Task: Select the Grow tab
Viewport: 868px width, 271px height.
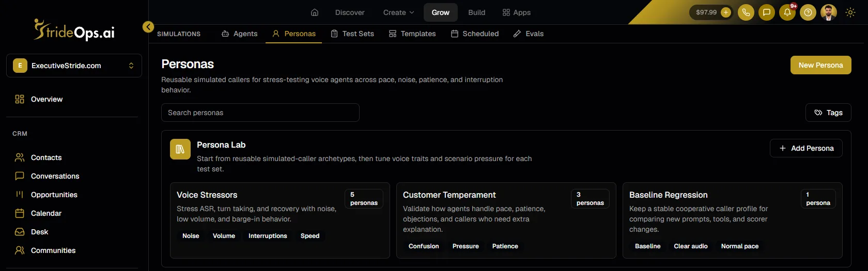Action: pyautogui.click(x=441, y=12)
